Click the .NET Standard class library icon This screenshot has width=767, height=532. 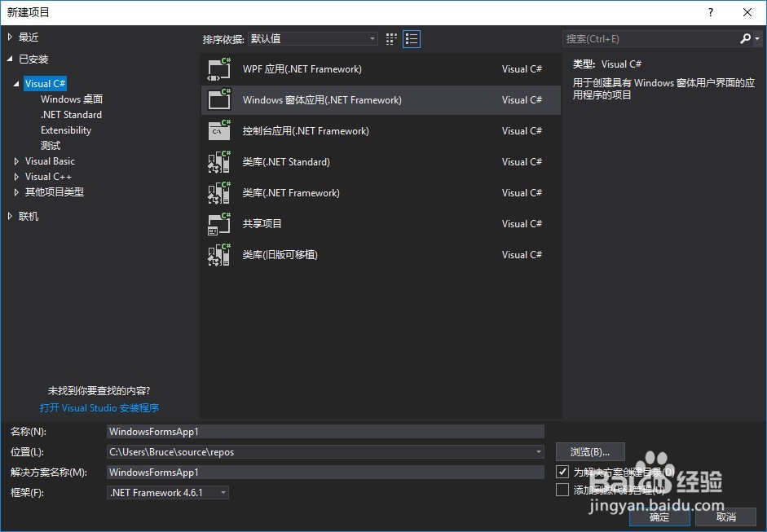218,162
